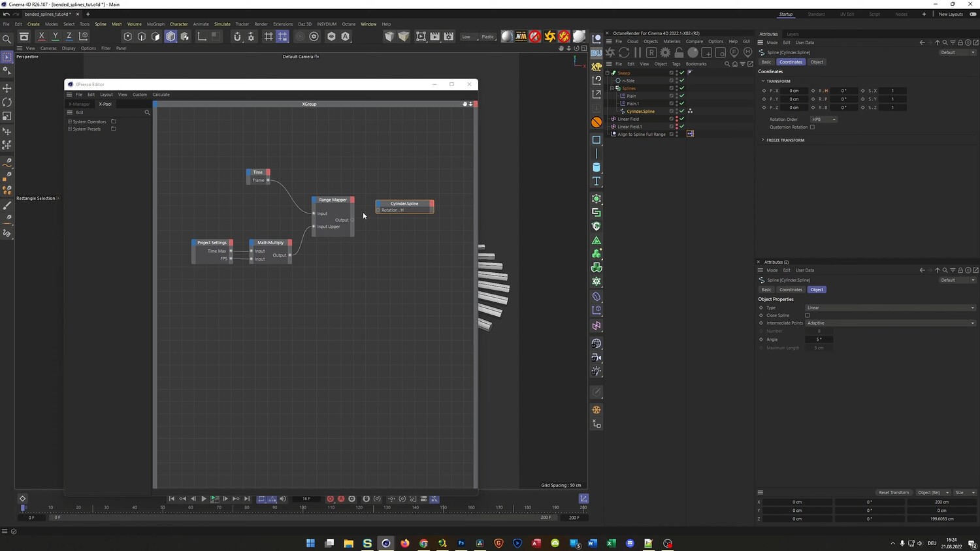Viewport: 980px width, 551px height.
Task: Toggle the X axis lock
Action: [x=41, y=37]
